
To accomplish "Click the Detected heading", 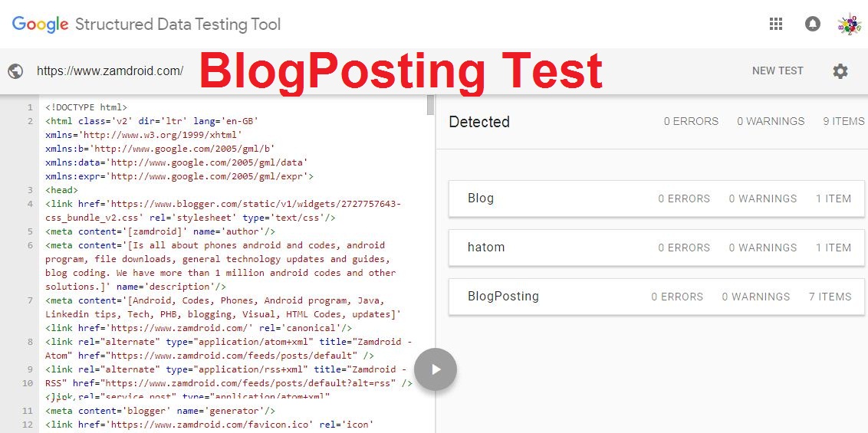I will (x=479, y=122).
